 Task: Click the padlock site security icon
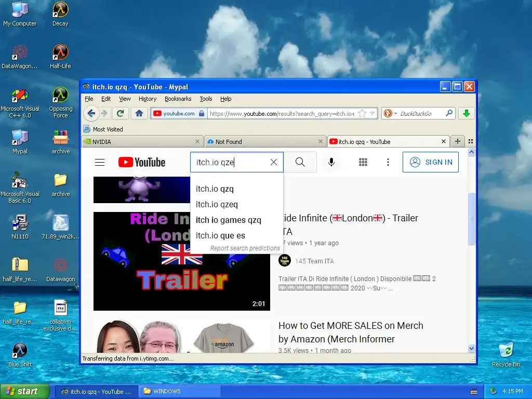coord(202,113)
